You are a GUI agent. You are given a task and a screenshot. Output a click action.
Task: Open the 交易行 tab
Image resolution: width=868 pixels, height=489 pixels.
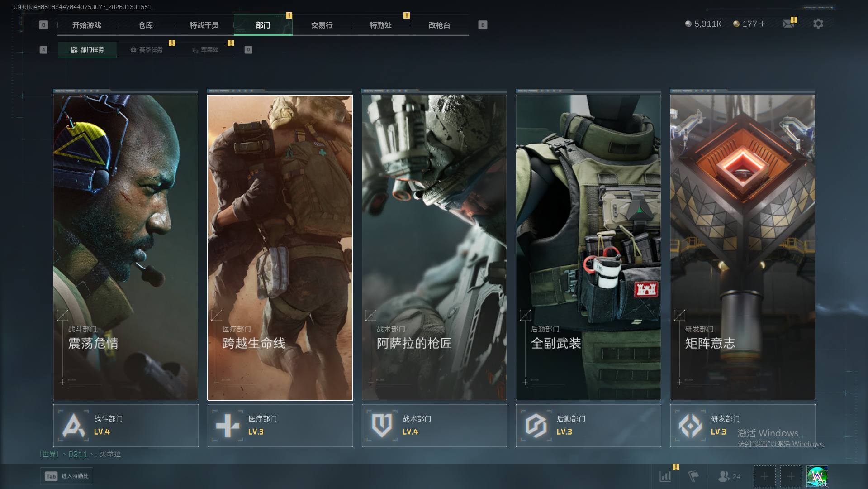click(322, 25)
